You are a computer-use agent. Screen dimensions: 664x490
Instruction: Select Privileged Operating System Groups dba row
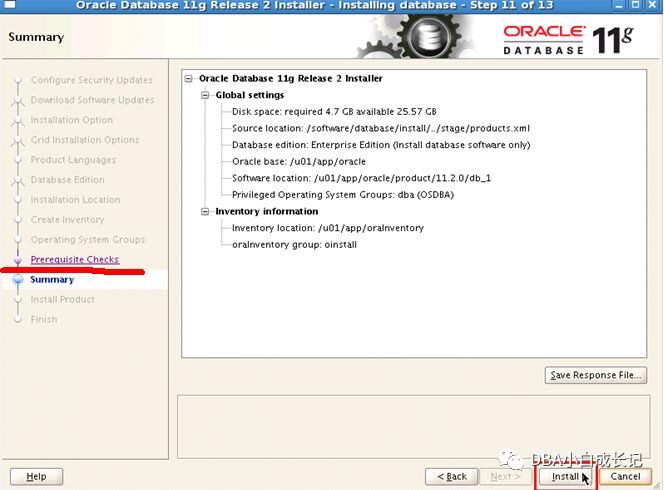click(343, 195)
